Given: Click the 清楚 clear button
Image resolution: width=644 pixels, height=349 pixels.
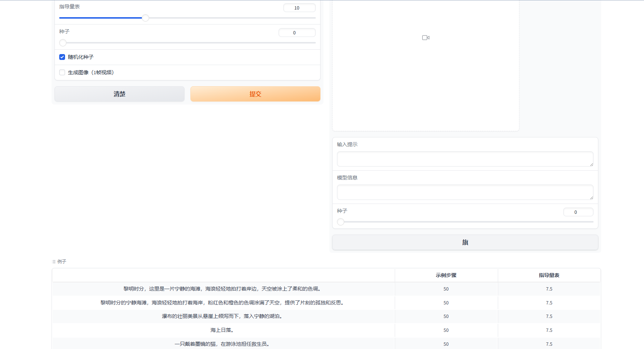Looking at the screenshot, I should (x=120, y=94).
